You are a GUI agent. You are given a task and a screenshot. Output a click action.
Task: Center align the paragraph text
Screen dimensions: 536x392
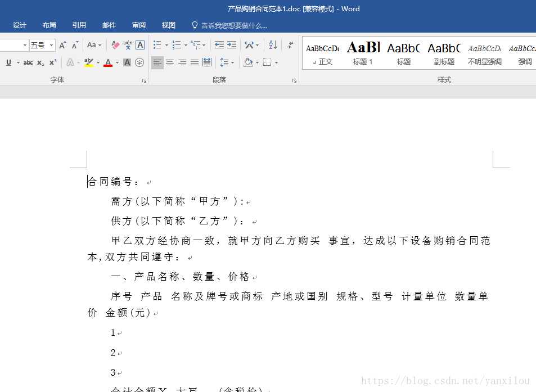click(170, 62)
